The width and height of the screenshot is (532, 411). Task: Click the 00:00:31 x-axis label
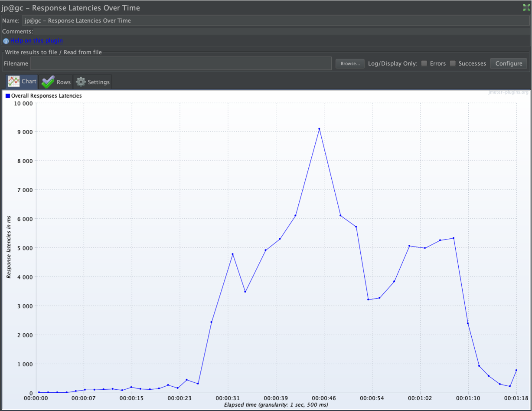tap(228, 398)
